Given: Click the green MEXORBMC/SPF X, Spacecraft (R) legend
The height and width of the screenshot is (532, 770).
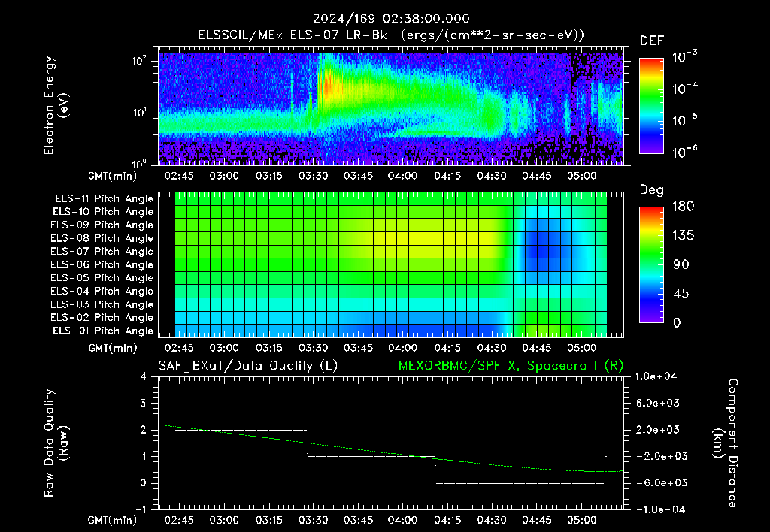Looking at the screenshot, I should click(x=511, y=366).
